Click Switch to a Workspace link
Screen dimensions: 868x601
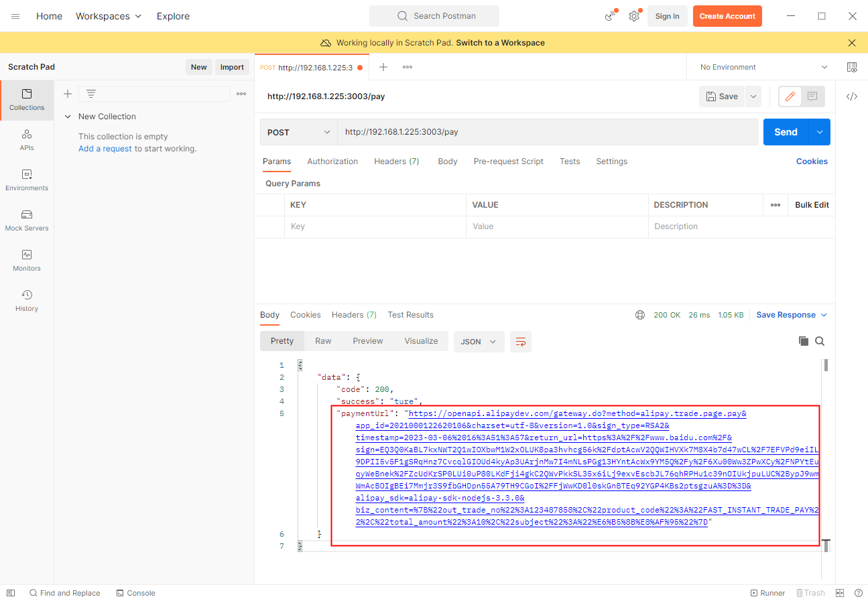500,43
